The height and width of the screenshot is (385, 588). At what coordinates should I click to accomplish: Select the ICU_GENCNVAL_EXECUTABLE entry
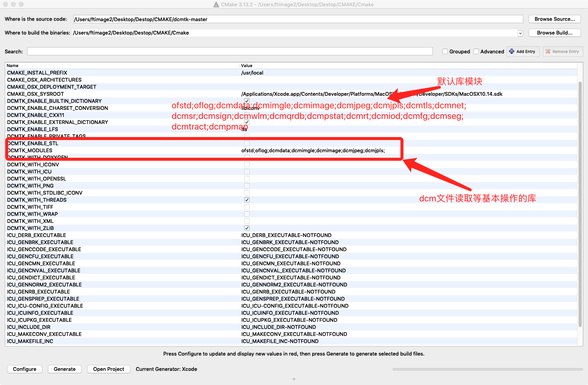pos(44,270)
